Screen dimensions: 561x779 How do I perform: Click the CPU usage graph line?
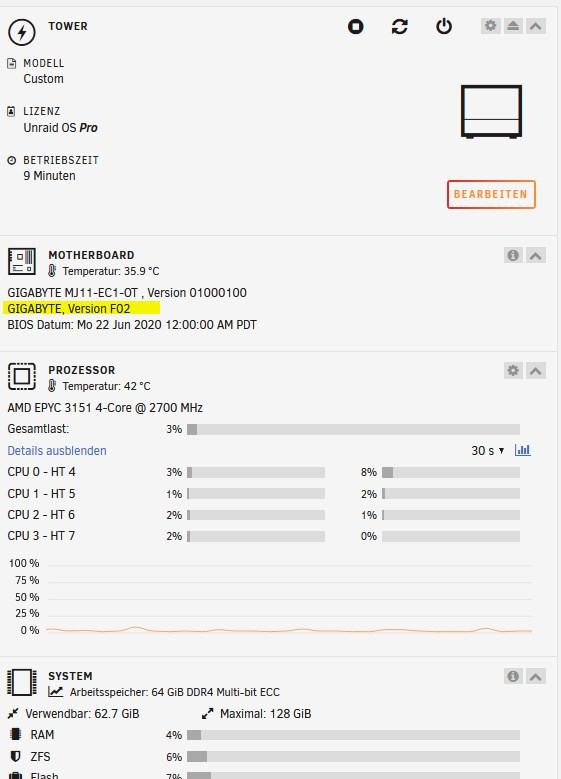coord(289,630)
